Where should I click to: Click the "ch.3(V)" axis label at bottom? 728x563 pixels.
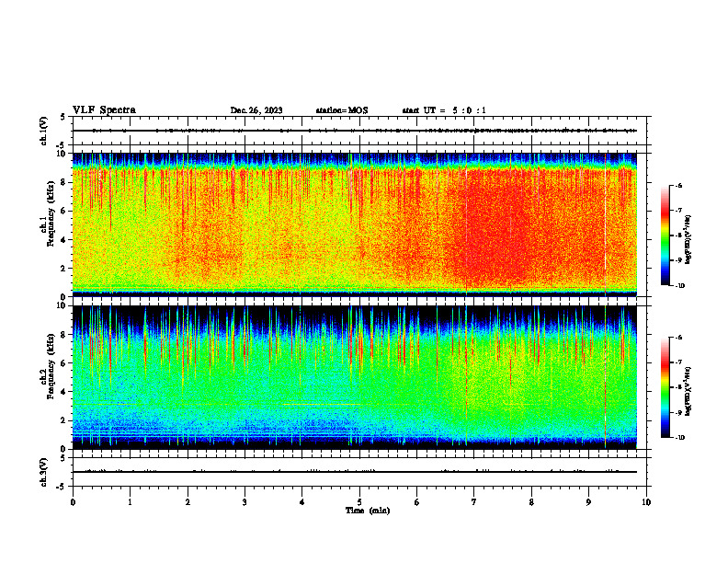click(x=43, y=472)
